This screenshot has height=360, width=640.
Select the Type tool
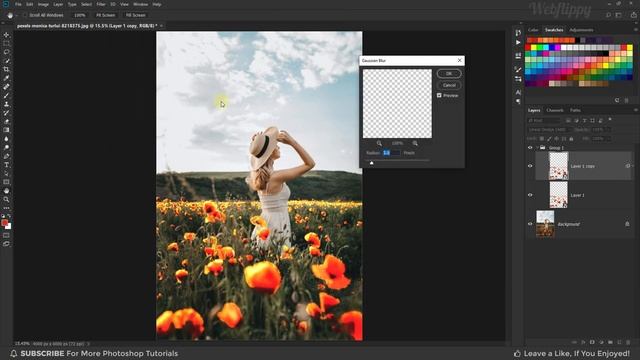7,165
